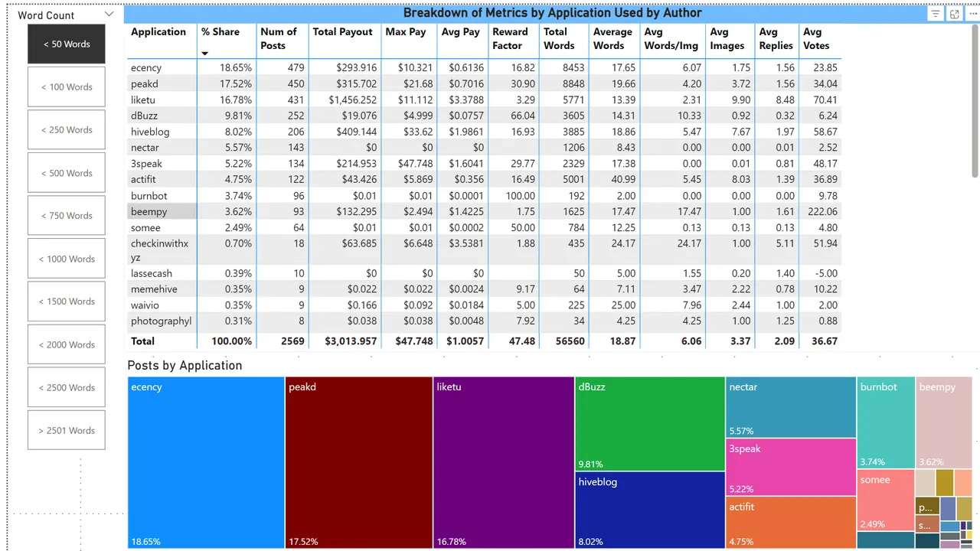Screen dimensions: 980x551
Task: Select the < 1500 Words slicer button
Action: click(67, 302)
